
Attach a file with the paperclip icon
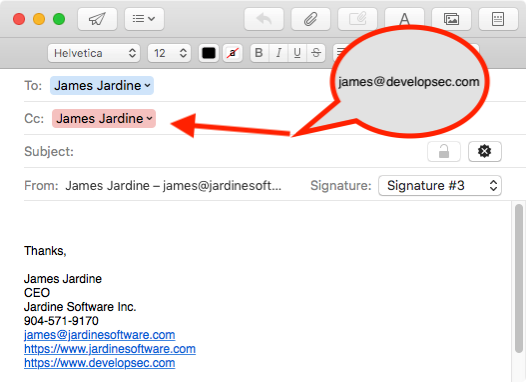pyautogui.click(x=311, y=19)
